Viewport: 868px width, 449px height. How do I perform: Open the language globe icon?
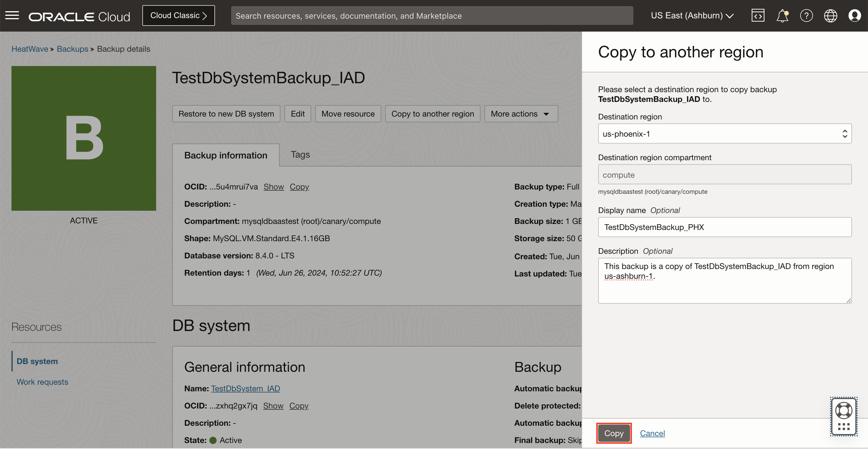tap(830, 16)
